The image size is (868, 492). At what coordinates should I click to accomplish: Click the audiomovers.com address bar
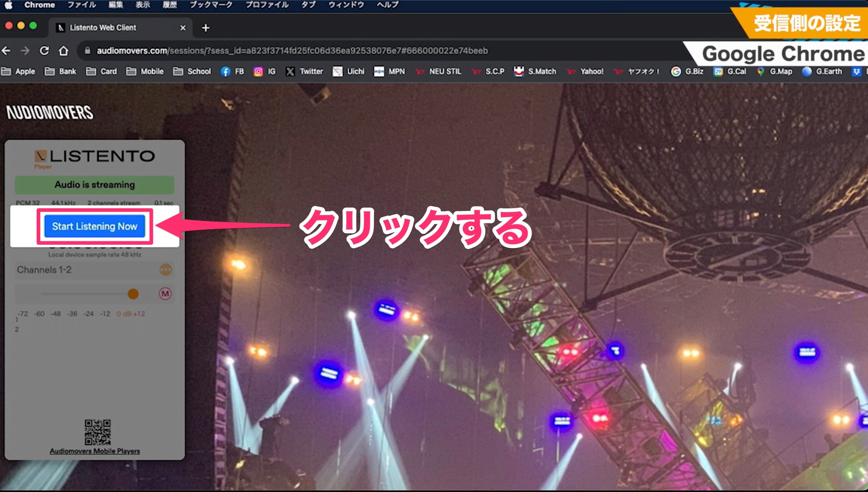click(292, 51)
